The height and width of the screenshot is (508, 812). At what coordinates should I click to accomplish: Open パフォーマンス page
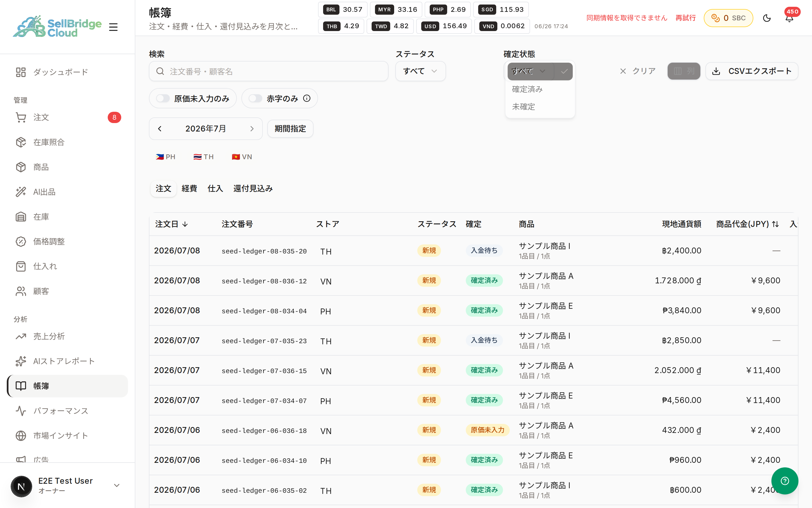(67, 411)
